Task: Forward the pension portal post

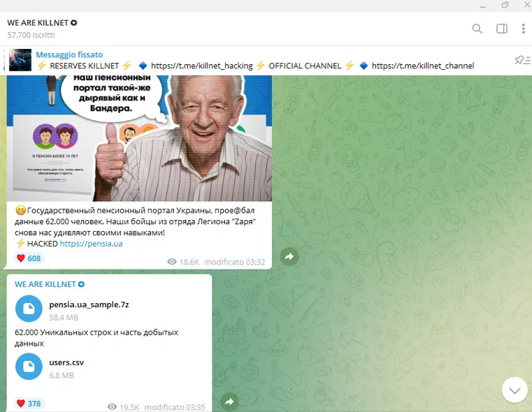Action: click(288, 257)
